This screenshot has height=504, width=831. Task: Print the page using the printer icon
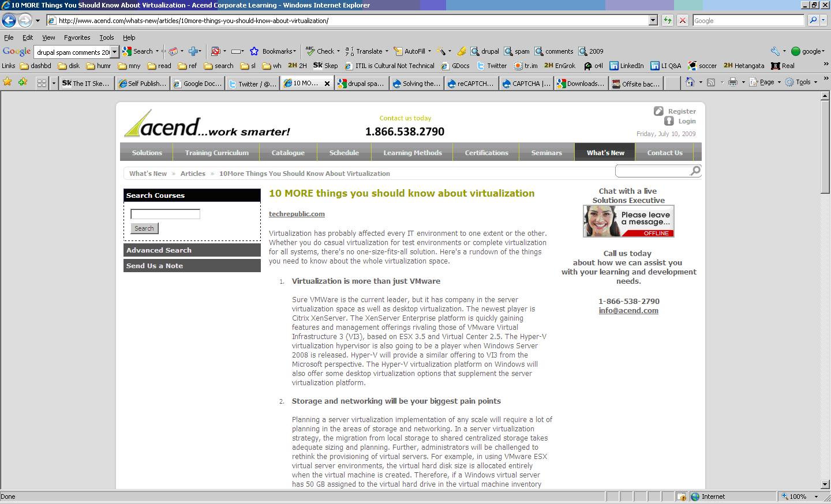pyautogui.click(x=732, y=82)
